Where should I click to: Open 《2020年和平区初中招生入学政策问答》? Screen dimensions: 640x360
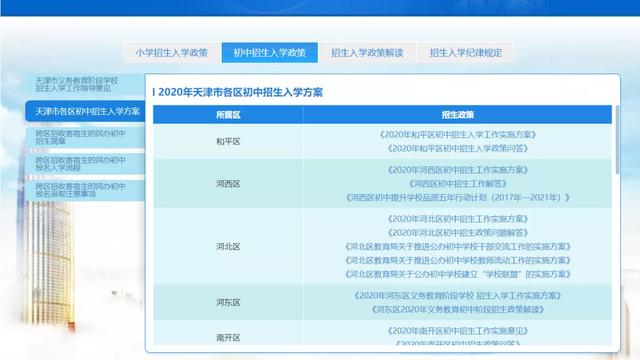click(458, 149)
